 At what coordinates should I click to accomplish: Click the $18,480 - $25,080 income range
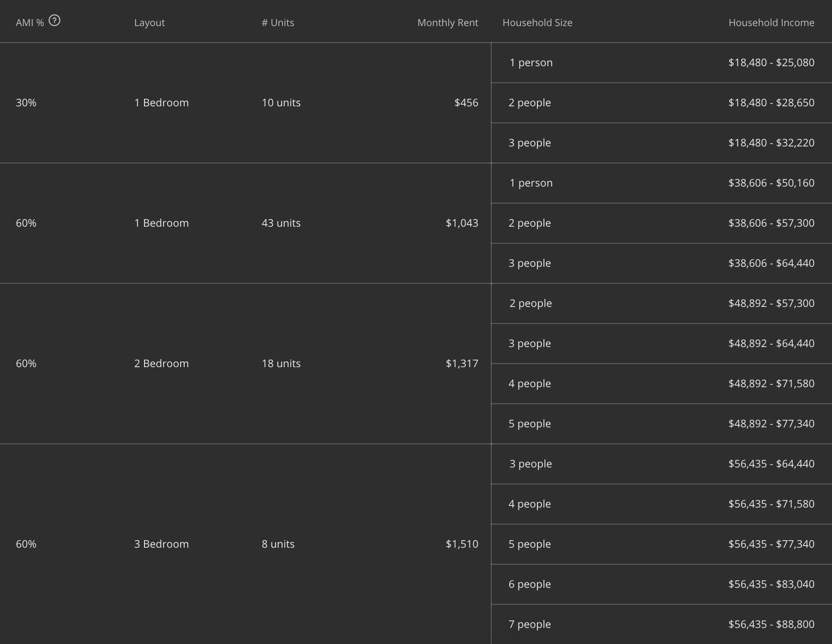(771, 63)
